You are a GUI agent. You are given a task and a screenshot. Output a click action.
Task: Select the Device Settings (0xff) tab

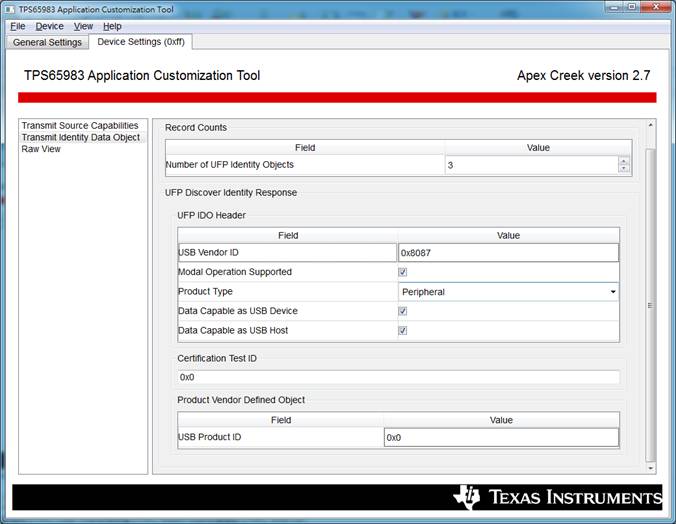tap(141, 42)
